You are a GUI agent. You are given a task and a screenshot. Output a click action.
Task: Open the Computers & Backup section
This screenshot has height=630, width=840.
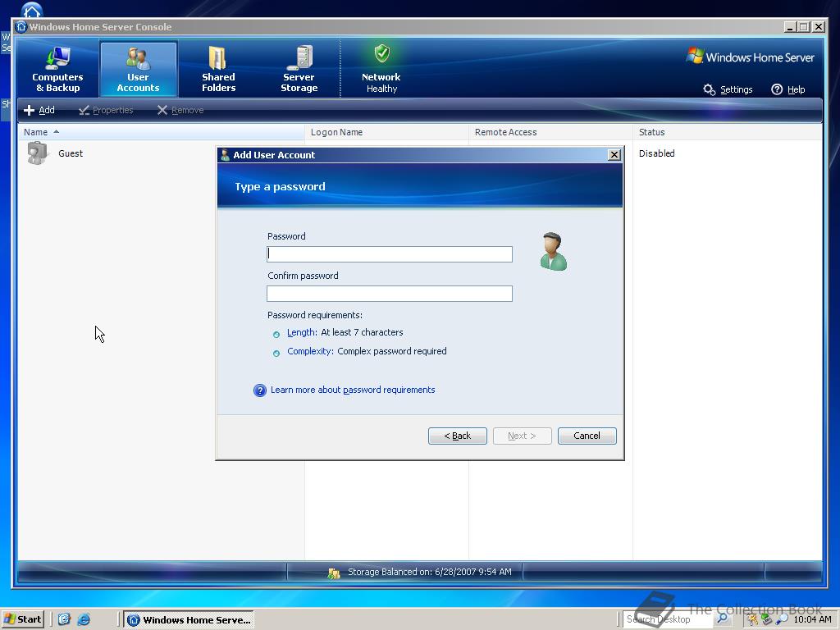tap(57, 68)
